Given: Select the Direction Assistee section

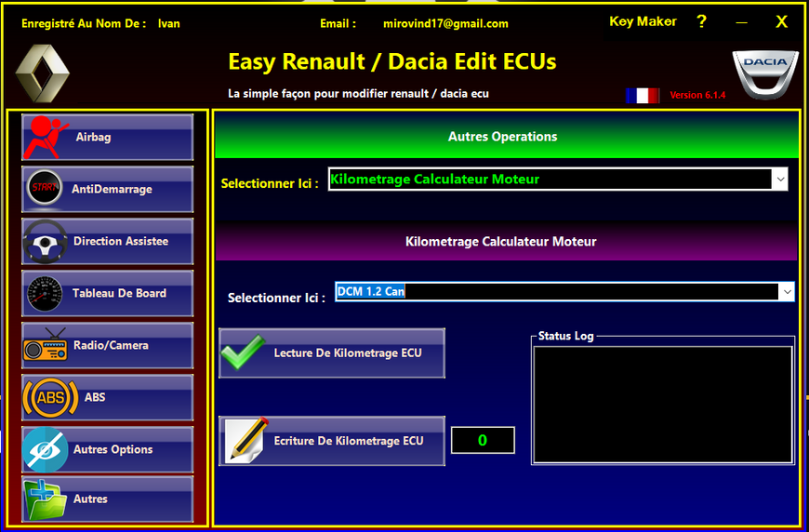Looking at the screenshot, I should coord(107,242).
